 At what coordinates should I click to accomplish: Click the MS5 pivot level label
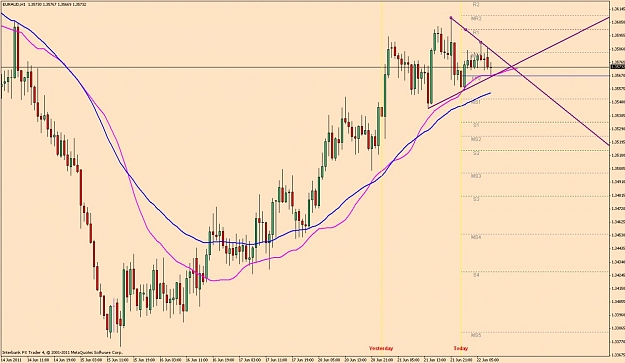click(476, 336)
